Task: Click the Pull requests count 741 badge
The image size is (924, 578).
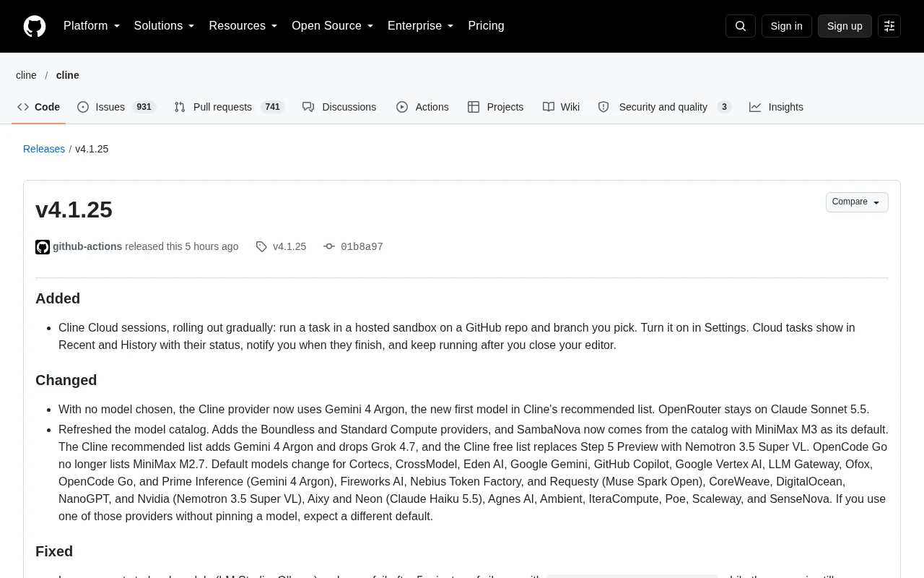Action: [x=272, y=107]
